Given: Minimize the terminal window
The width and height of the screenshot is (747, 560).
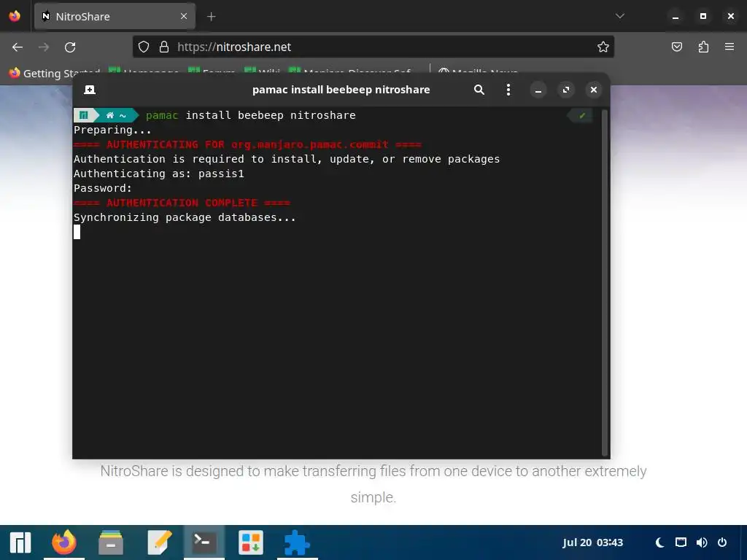Looking at the screenshot, I should pos(538,90).
